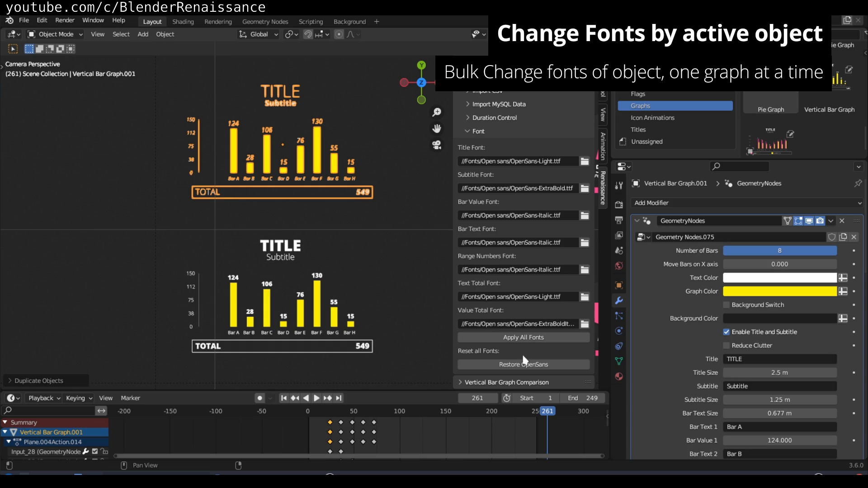Enable the Background Switch checkbox
The height and width of the screenshot is (488, 868).
(x=726, y=305)
